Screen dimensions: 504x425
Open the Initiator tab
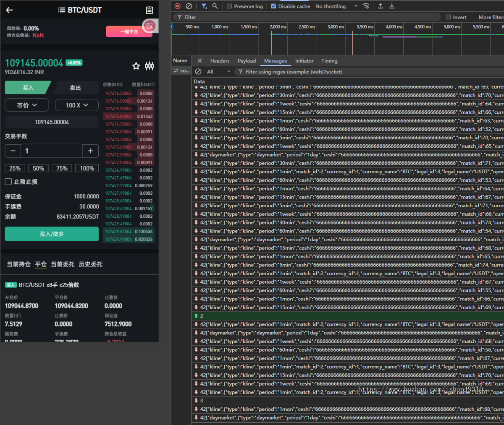tap(304, 61)
